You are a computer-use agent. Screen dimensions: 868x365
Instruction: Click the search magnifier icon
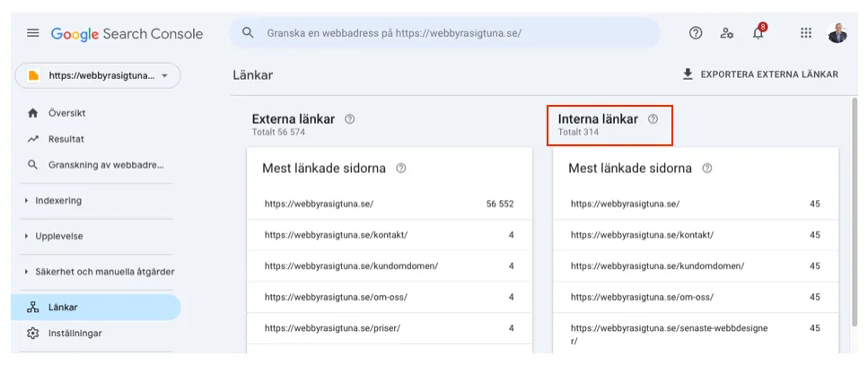(x=249, y=32)
